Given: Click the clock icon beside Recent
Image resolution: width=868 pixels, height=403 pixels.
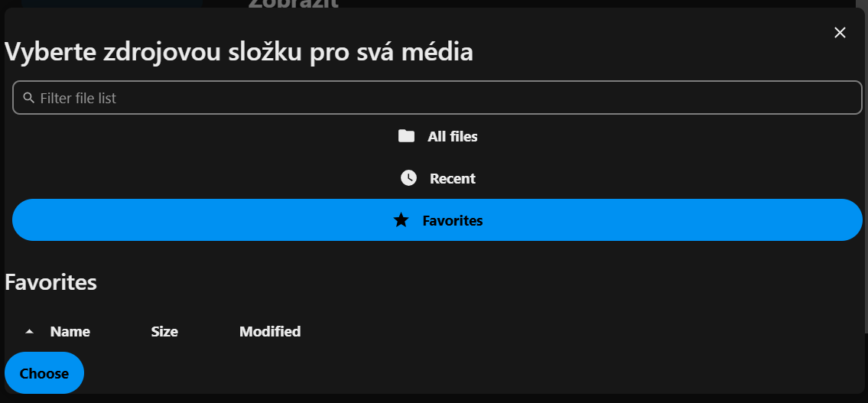Looking at the screenshot, I should (x=408, y=178).
